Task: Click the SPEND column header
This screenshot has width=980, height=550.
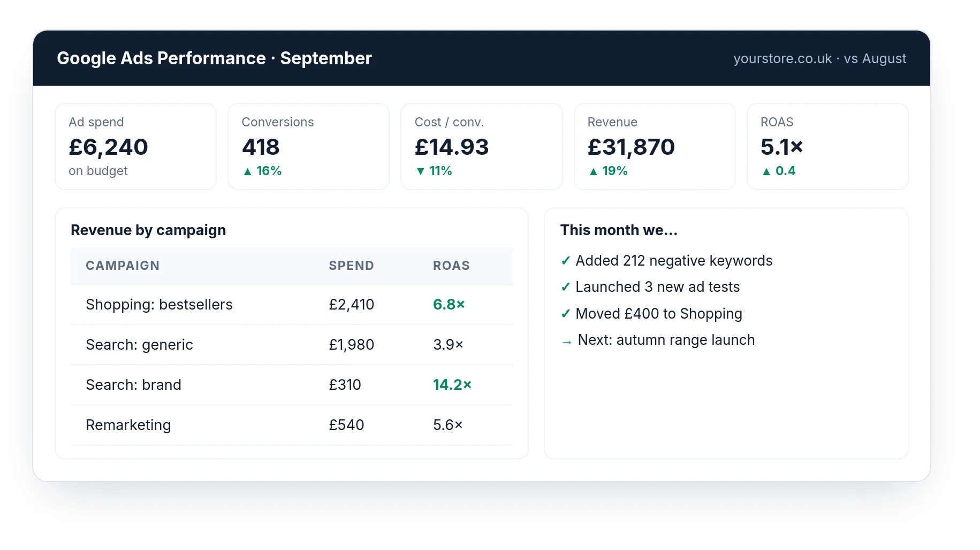Action: point(351,266)
